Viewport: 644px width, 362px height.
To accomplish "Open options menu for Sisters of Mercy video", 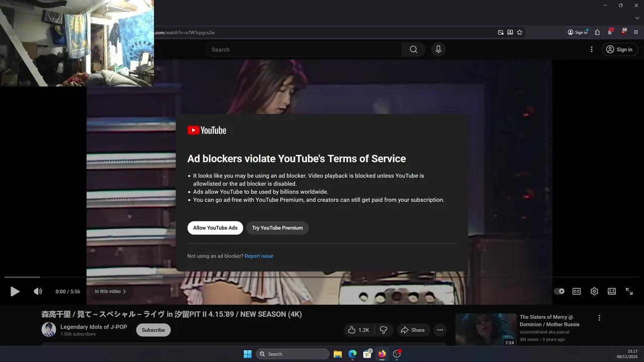I will [x=599, y=318].
